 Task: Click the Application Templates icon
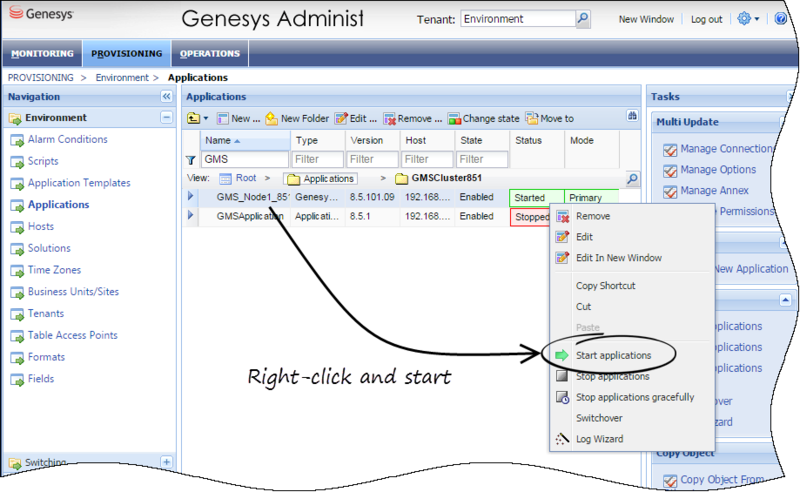17,183
